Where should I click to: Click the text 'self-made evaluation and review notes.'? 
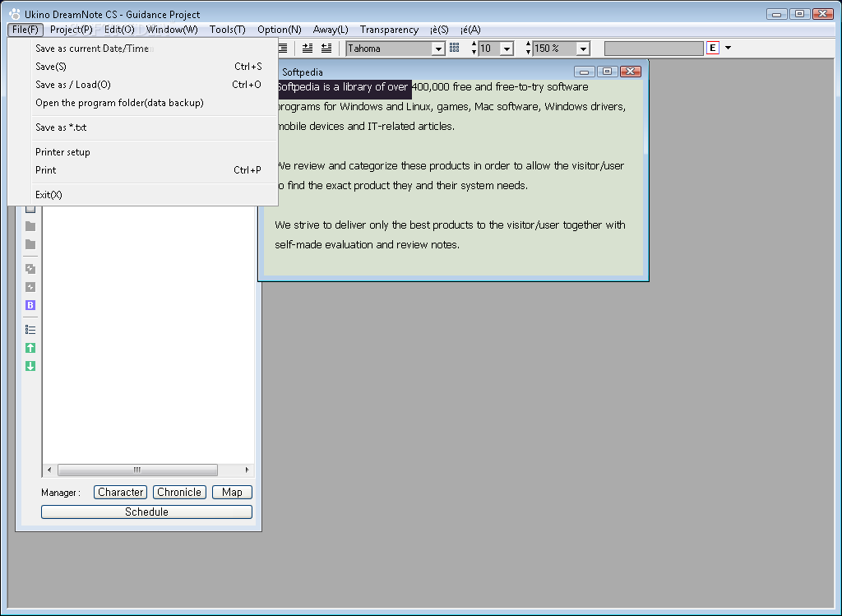click(x=368, y=244)
